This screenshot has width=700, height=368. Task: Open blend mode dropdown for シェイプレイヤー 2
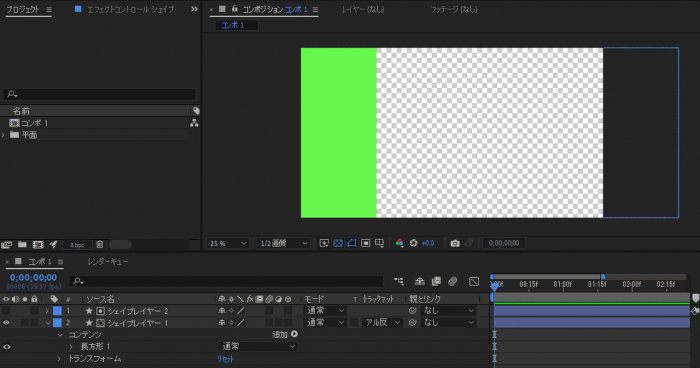click(x=325, y=310)
